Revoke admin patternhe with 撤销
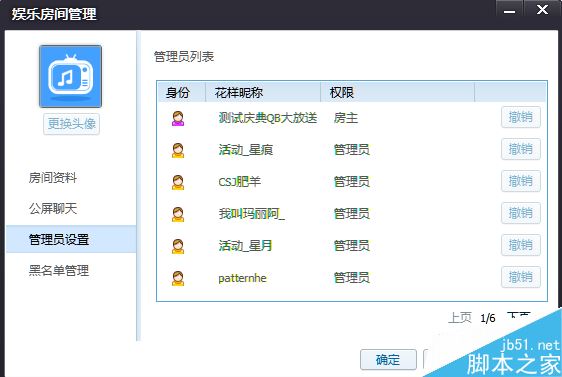The image size is (562, 377). pos(521,277)
